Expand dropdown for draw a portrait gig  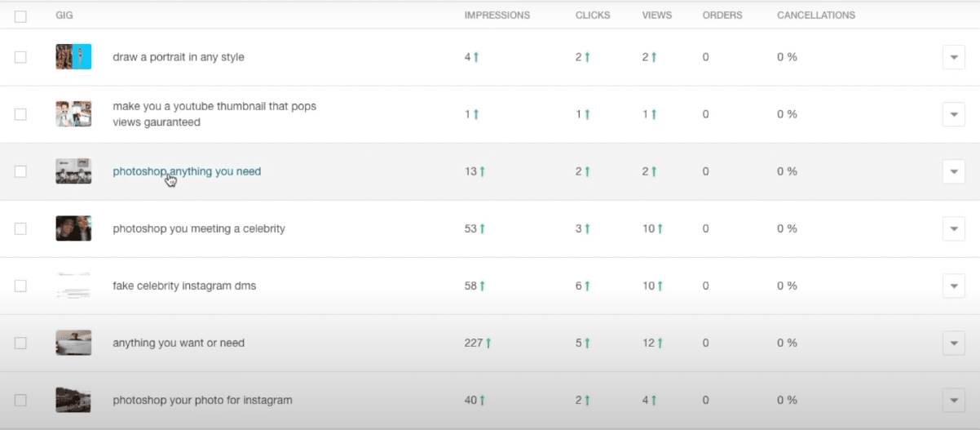[x=953, y=57]
